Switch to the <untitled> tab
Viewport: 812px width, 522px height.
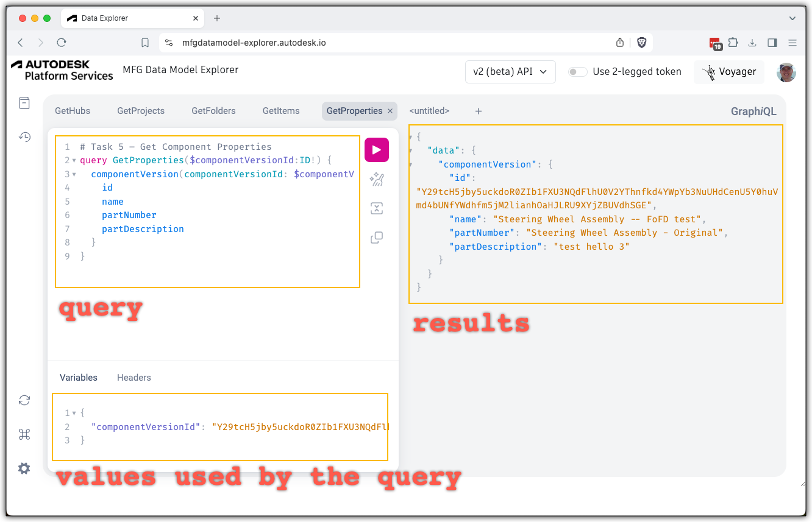click(x=429, y=111)
